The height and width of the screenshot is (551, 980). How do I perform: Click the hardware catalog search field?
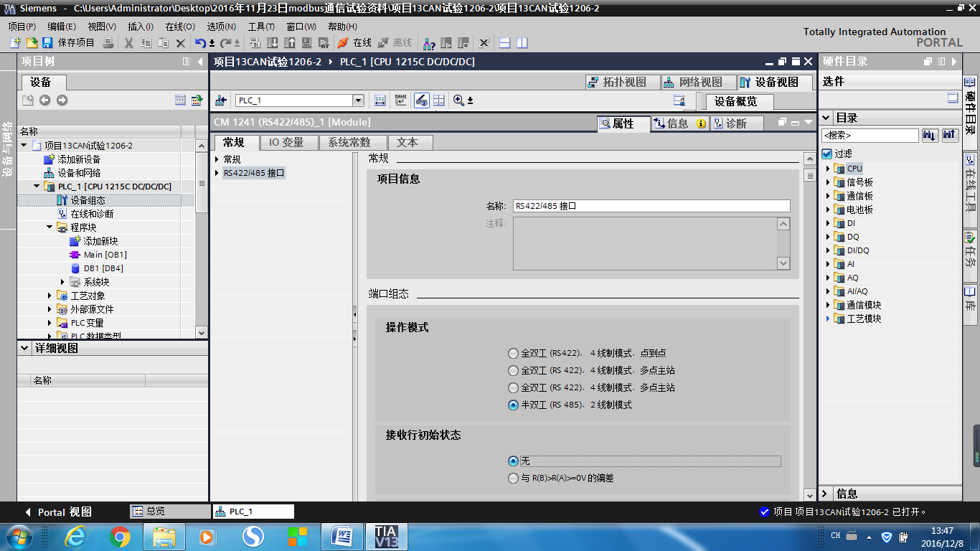[870, 135]
